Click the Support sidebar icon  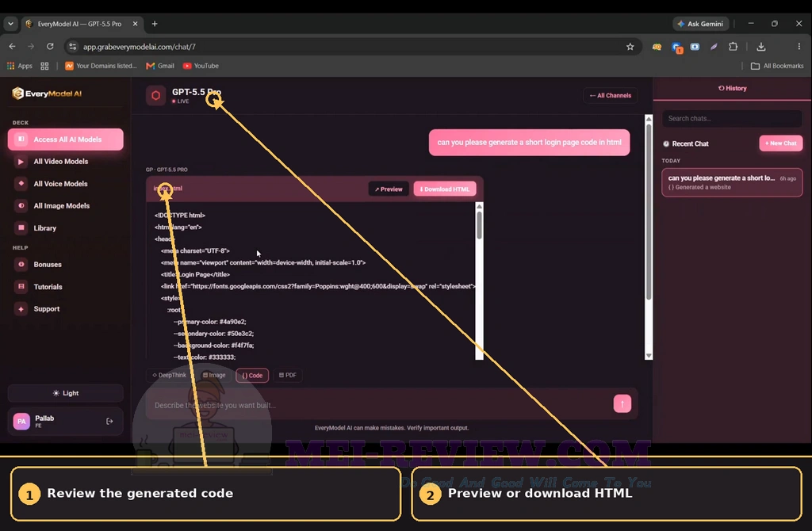tap(21, 309)
